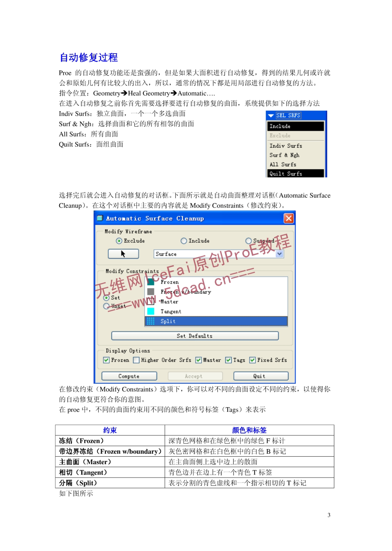Click the Master constraint icon
The image size is (392, 551).
click(151, 301)
